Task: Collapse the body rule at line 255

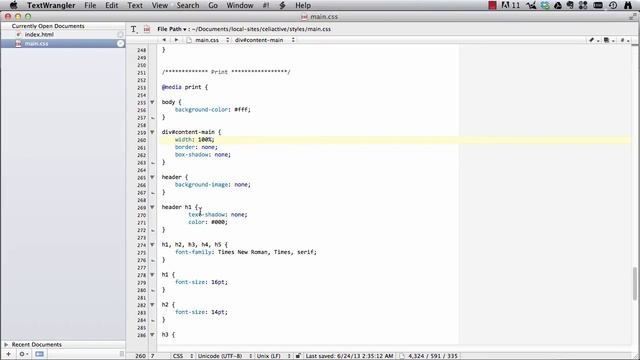Action: pyautogui.click(x=152, y=102)
